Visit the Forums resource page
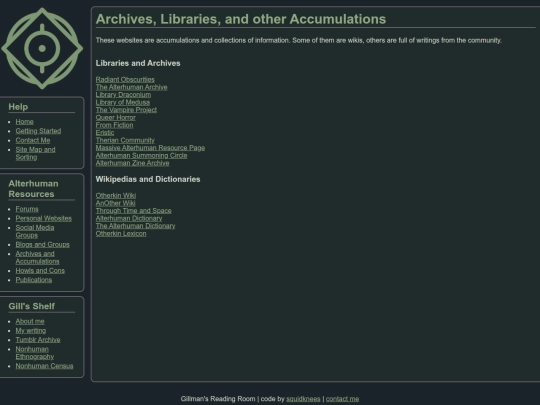This screenshot has height=405, width=540. pos(27,209)
